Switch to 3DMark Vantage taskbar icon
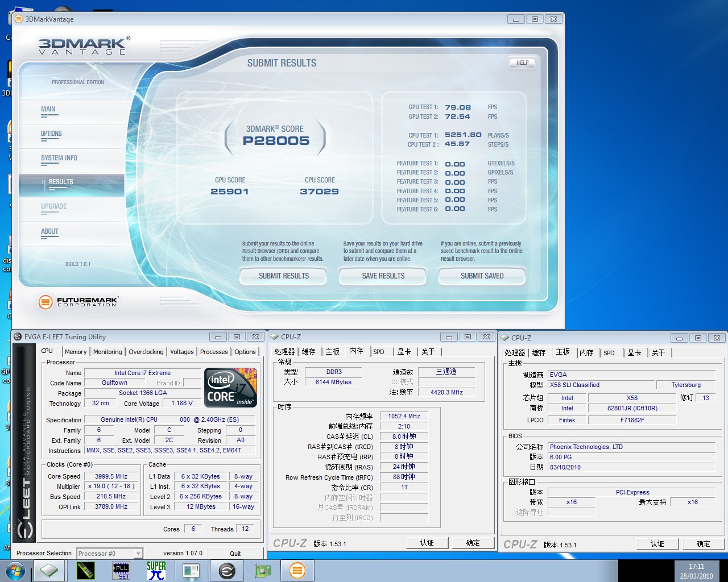 coord(297,571)
